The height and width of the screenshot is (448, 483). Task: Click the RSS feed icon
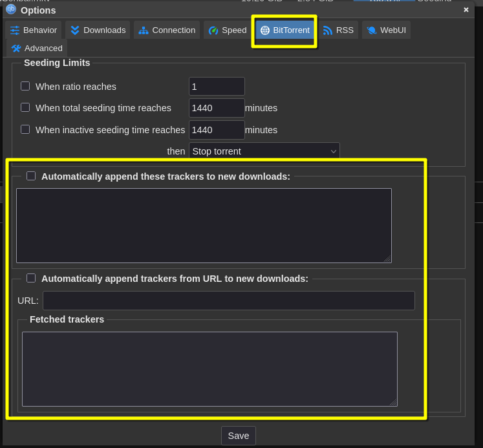328,30
